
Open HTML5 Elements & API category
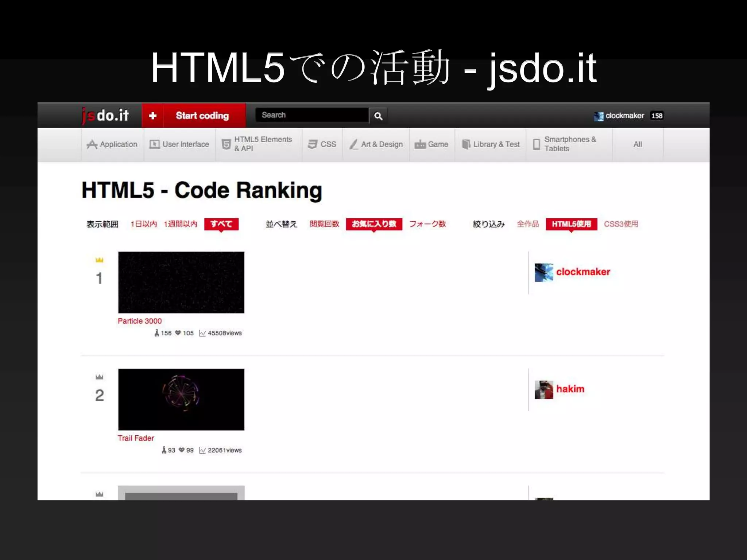tap(259, 144)
